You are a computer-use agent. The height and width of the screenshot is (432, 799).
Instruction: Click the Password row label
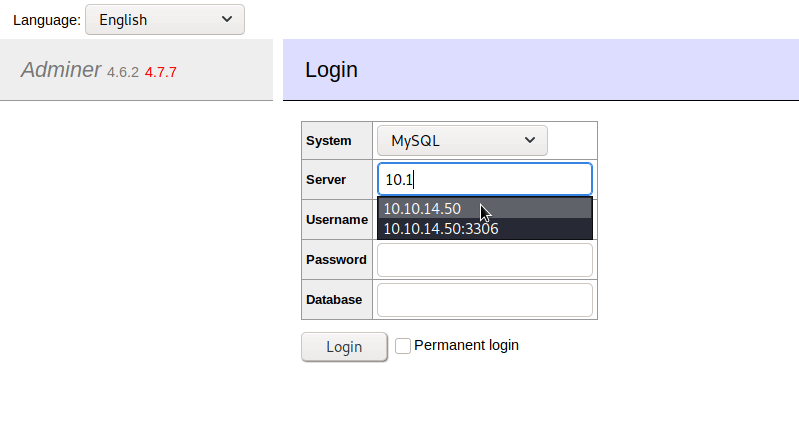pyautogui.click(x=336, y=260)
